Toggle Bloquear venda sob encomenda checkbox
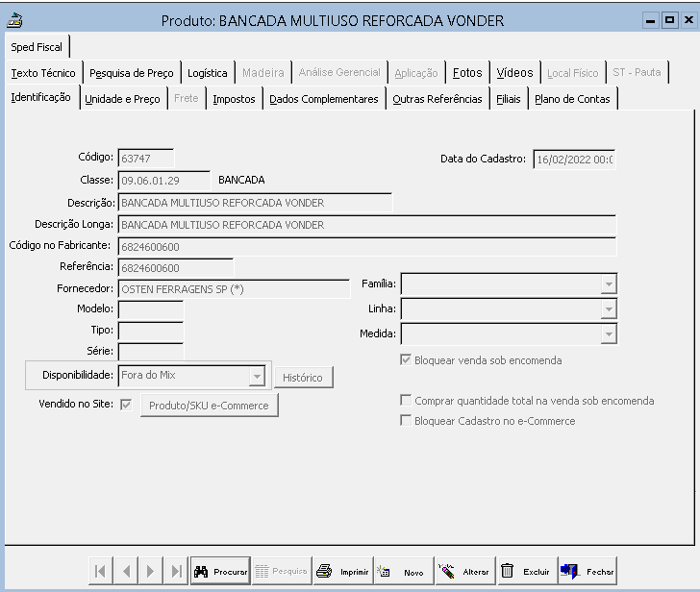This screenshot has width=700, height=592. click(406, 360)
